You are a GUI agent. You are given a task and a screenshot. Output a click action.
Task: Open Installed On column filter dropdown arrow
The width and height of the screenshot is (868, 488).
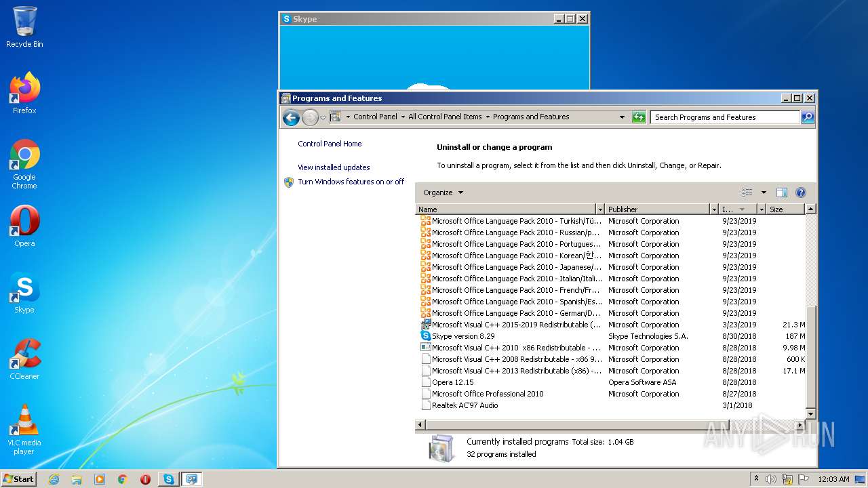[762, 209]
